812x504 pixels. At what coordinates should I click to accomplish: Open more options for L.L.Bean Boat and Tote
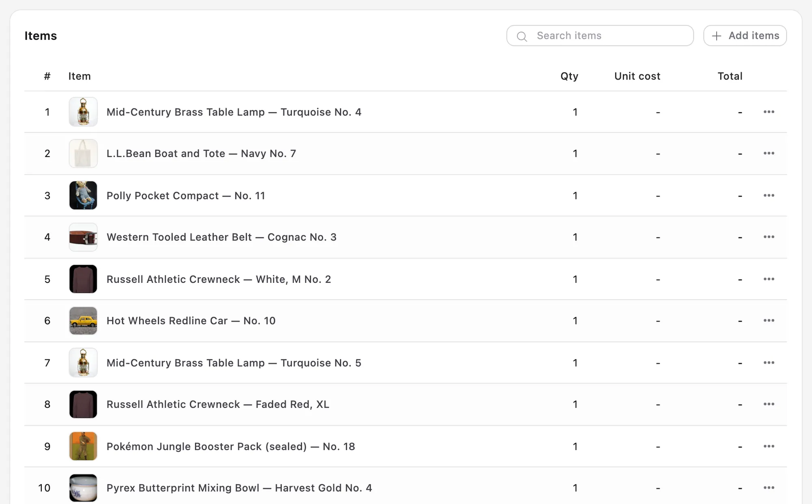point(769,153)
